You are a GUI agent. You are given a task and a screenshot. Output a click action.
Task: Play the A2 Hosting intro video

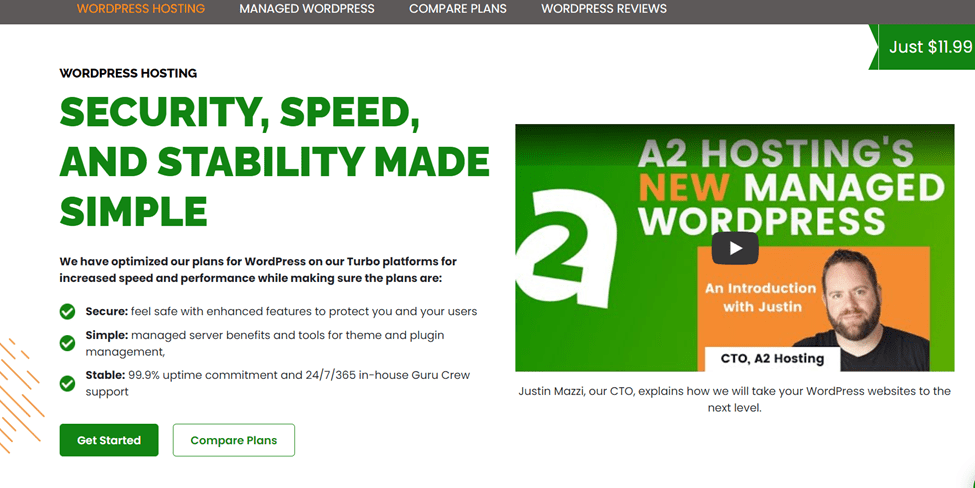[734, 248]
